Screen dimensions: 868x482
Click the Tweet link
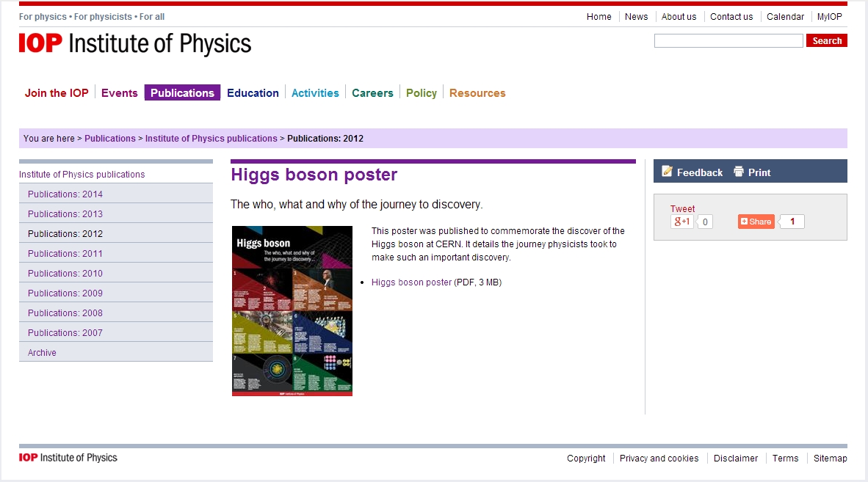pos(682,209)
